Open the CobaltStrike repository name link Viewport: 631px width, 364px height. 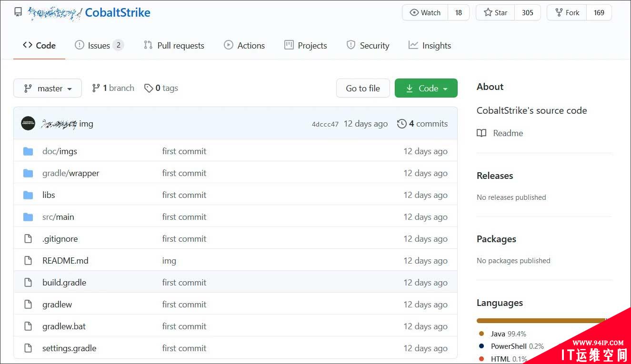pyautogui.click(x=118, y=13)
